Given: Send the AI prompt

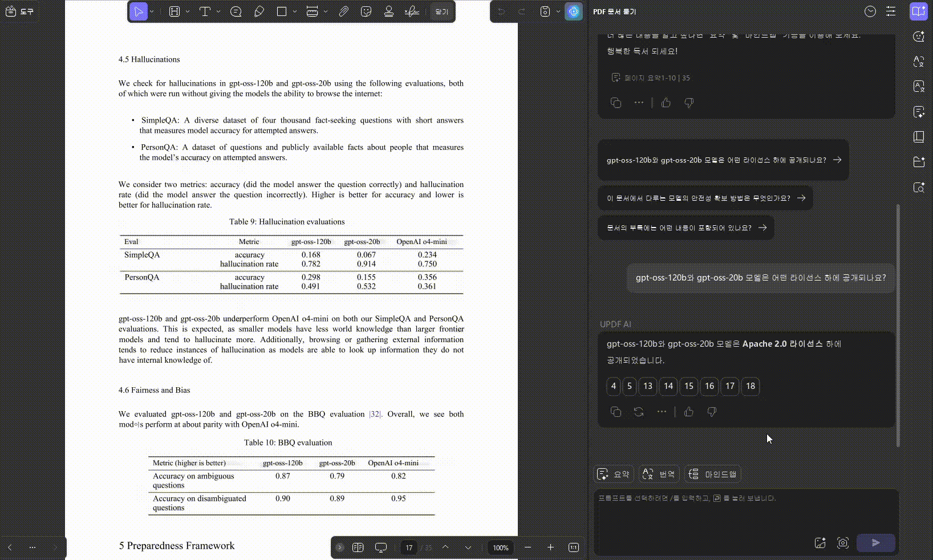Looking at the screenshot, I should 876,543.
